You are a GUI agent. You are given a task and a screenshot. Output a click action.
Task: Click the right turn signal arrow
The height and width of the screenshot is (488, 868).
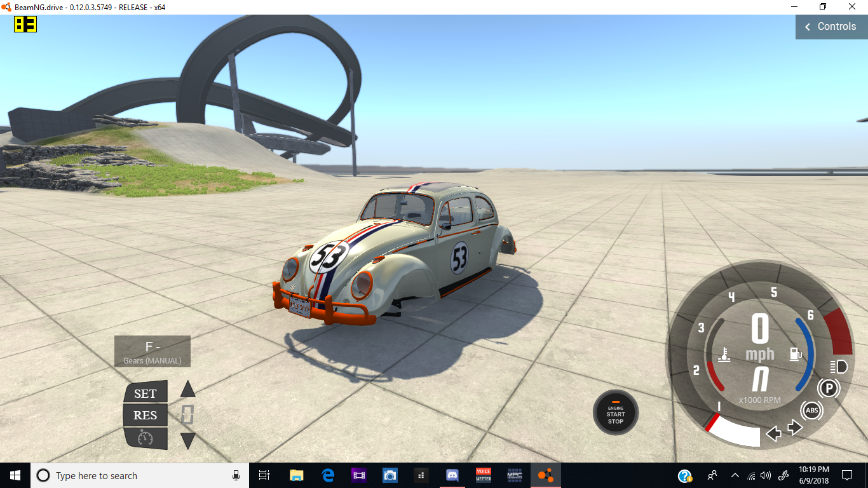pos(796,428)
